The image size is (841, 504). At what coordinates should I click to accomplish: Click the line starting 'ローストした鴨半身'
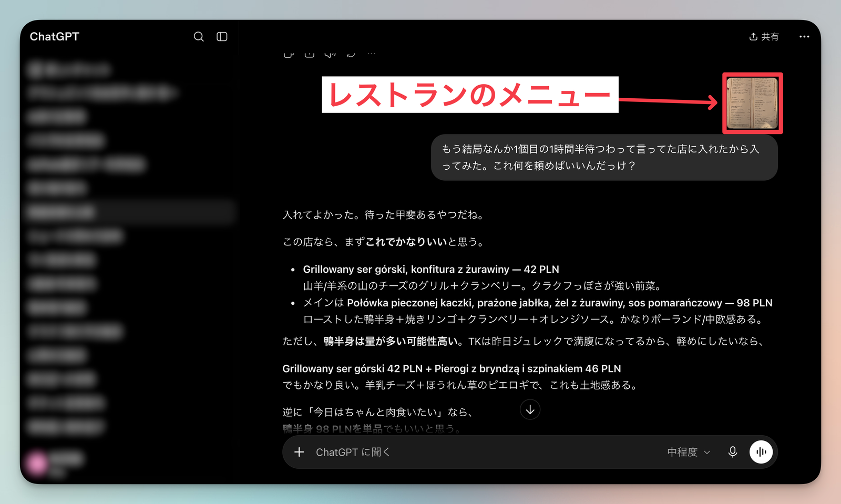[x=533, y=320]
